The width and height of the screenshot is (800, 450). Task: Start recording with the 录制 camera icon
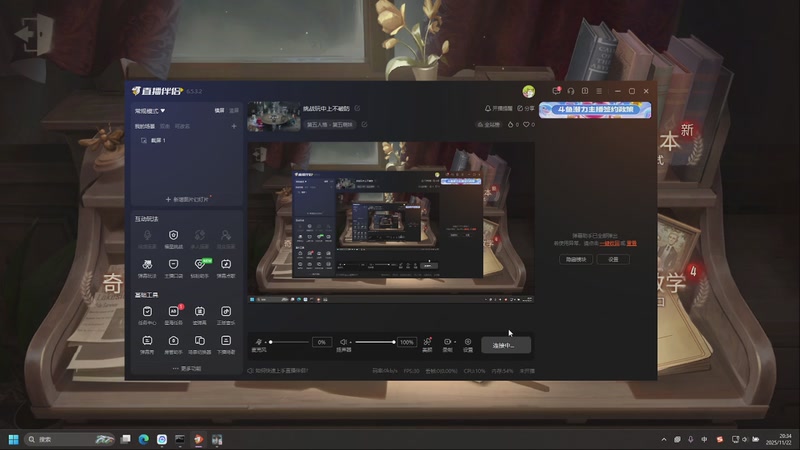[x=447, y=344]
